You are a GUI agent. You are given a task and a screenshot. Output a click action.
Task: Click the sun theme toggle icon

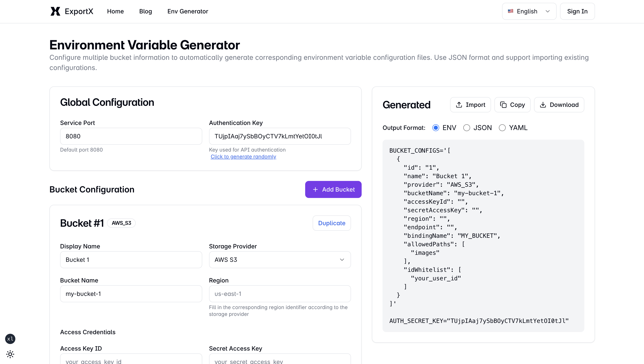coord(10,354)
